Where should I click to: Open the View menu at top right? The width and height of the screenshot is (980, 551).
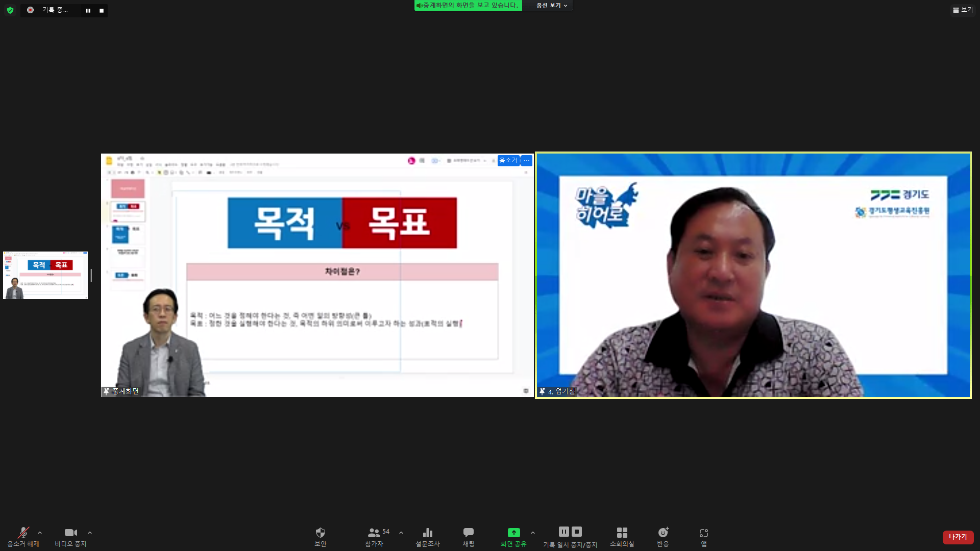click(963, 10)
